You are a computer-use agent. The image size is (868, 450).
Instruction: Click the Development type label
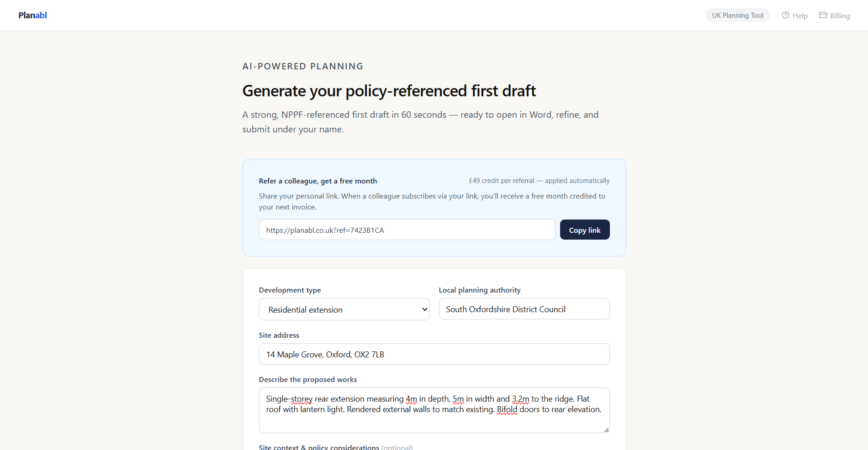coord(290,290)
